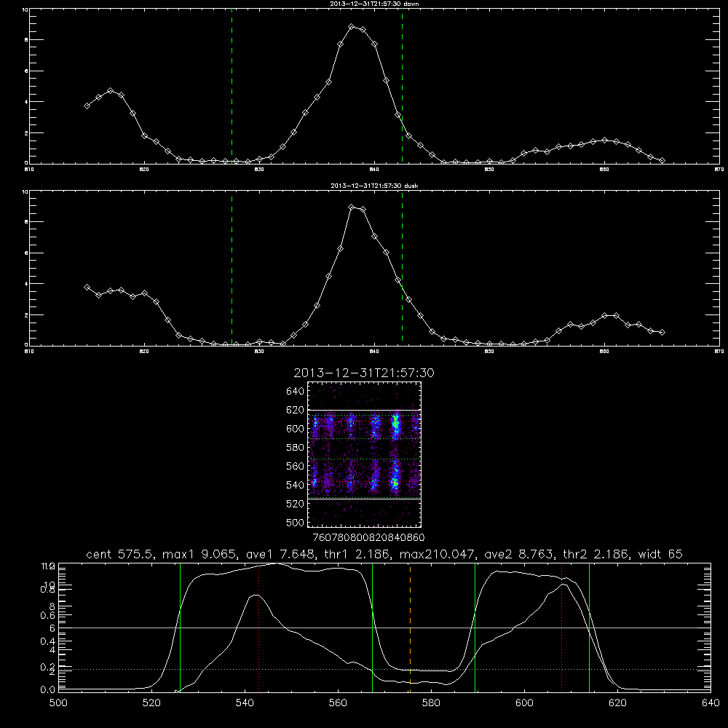Select 'thr1 2.186' in the stats line
The width and height of the screenshot is (728, 728).
click(x=357, y=554)
